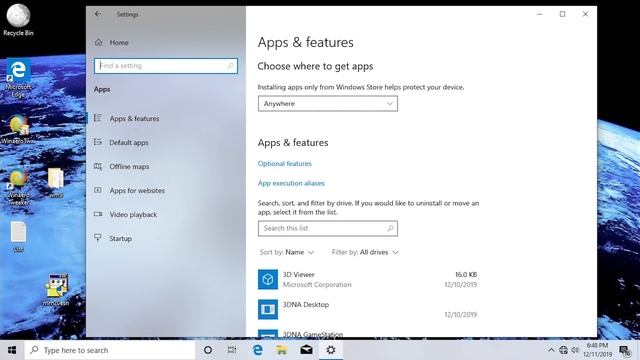Click the Apps & features list icon

point(98,118)
